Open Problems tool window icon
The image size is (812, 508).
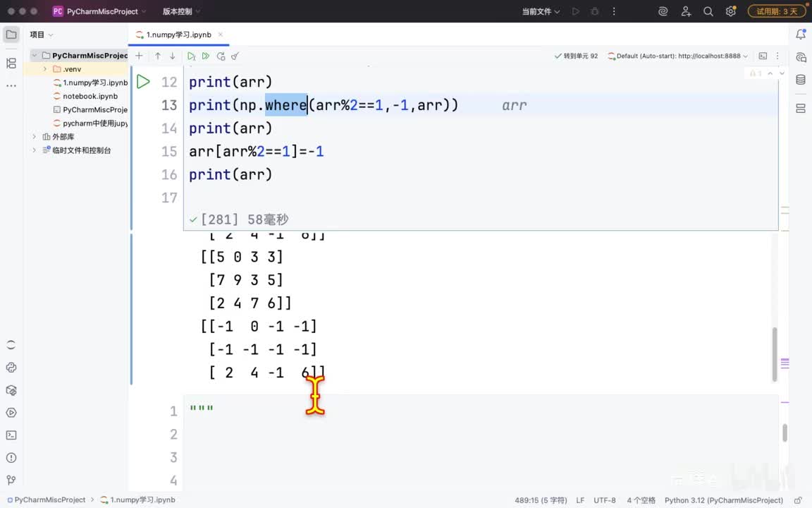11,458
